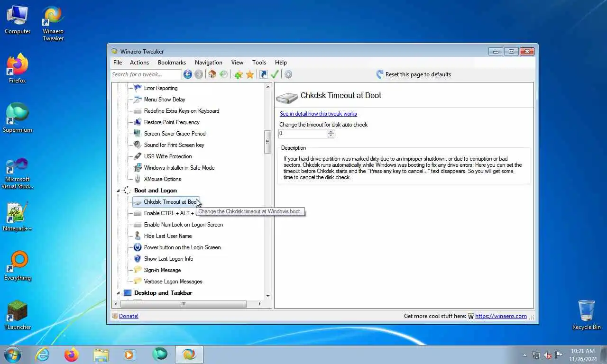Click the disk auto check timeout field
This screenshot has height=364, width=607.
(x=303, y=134)
